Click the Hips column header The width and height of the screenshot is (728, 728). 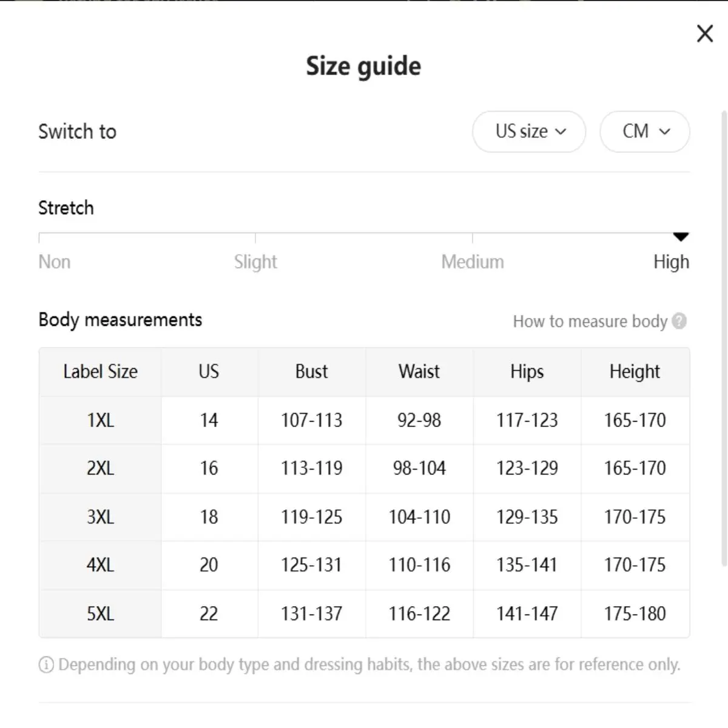pyautogui.click(x=527, y=371)
